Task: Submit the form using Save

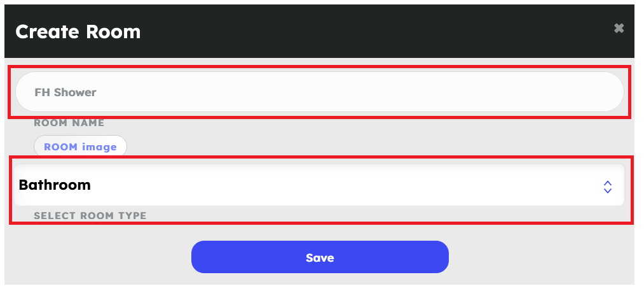Action: click(320, 257)
